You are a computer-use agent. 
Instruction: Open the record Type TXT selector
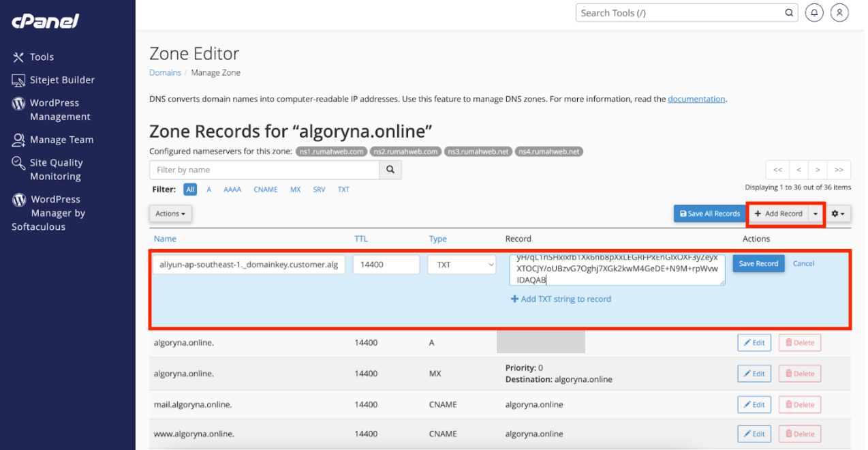461,265
